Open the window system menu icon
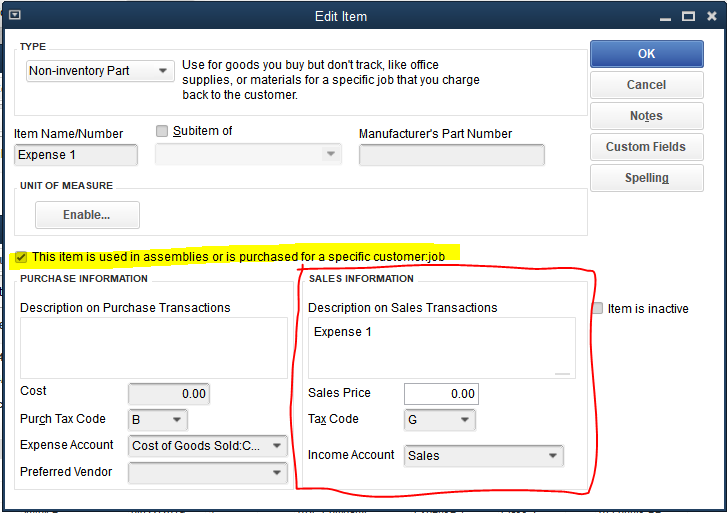The height and width of the screenshot is (513, 727). (x=14, y=16)
